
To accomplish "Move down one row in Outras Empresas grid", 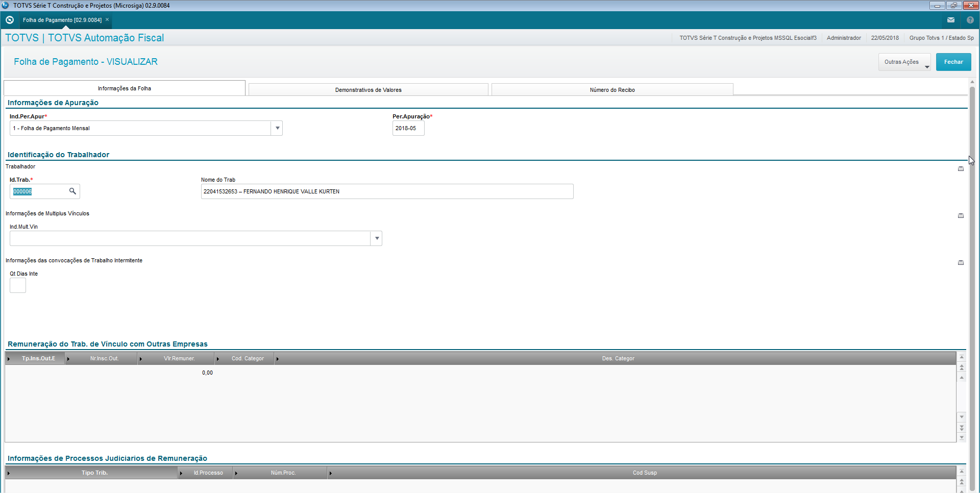I will click(x=962, y=417).
